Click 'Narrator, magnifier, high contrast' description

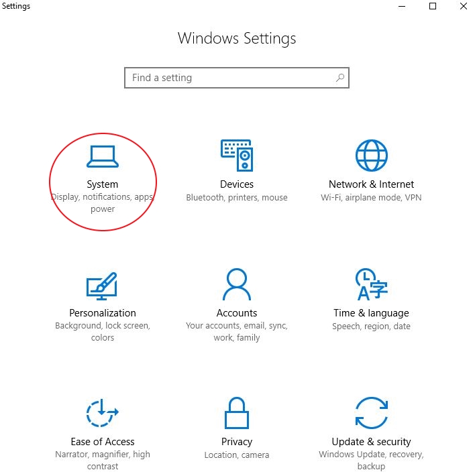pos(103,460)
